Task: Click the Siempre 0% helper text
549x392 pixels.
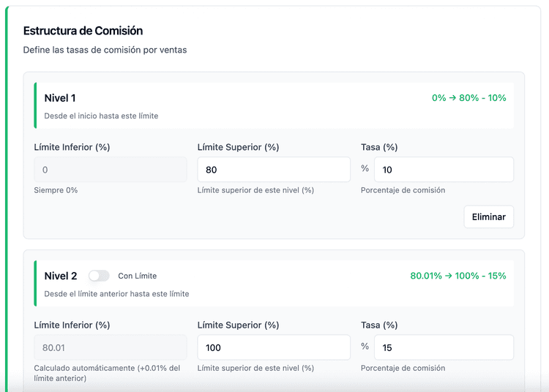Action: click(56, 190)
